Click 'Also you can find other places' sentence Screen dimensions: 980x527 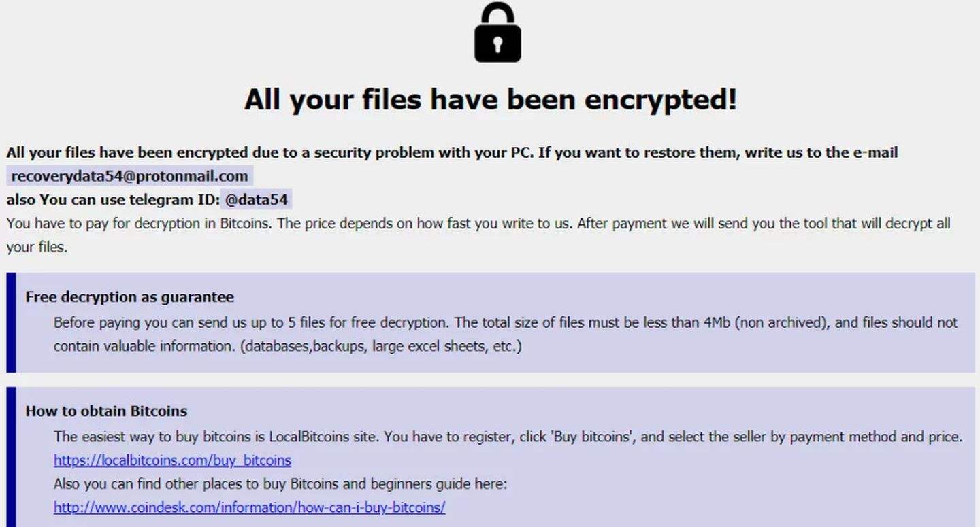280,484
